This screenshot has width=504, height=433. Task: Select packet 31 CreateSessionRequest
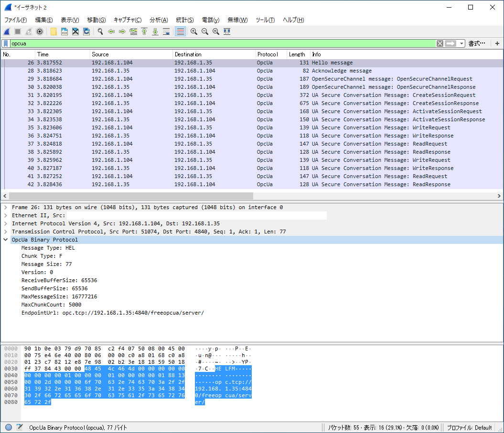(252, 95)
